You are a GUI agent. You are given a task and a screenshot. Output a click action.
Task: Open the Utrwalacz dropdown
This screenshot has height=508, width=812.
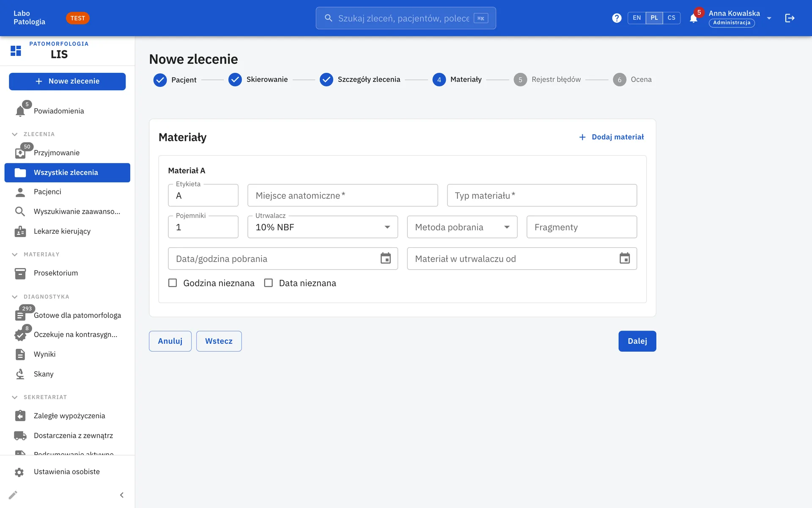pyautogui.click(x=322, y=227)
